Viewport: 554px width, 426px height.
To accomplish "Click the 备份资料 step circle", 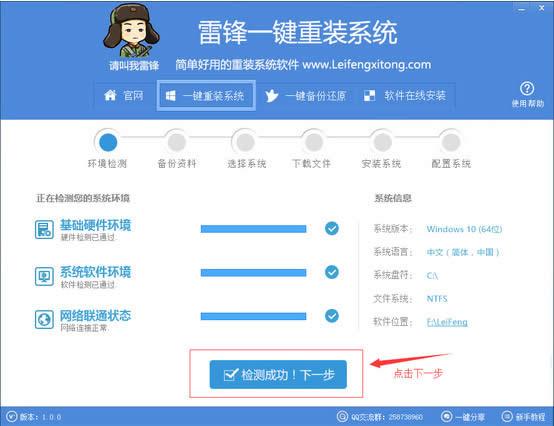I will [177, 142].
